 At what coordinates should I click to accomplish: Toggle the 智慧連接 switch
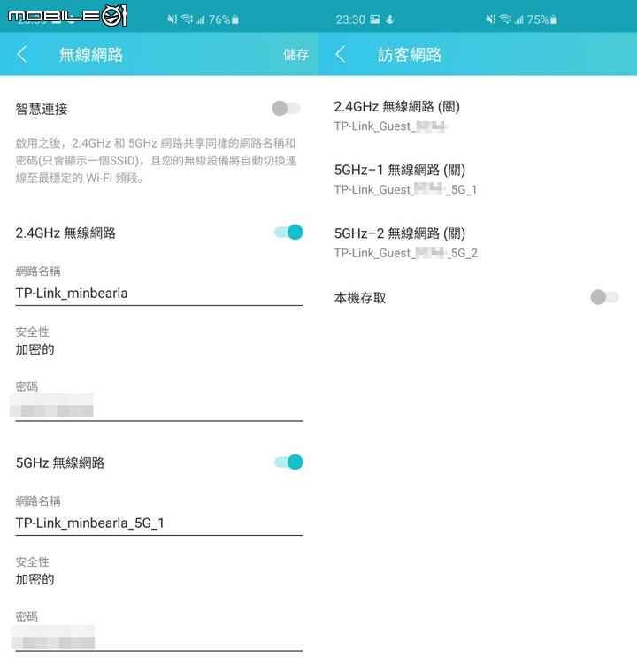coord(286,109)
